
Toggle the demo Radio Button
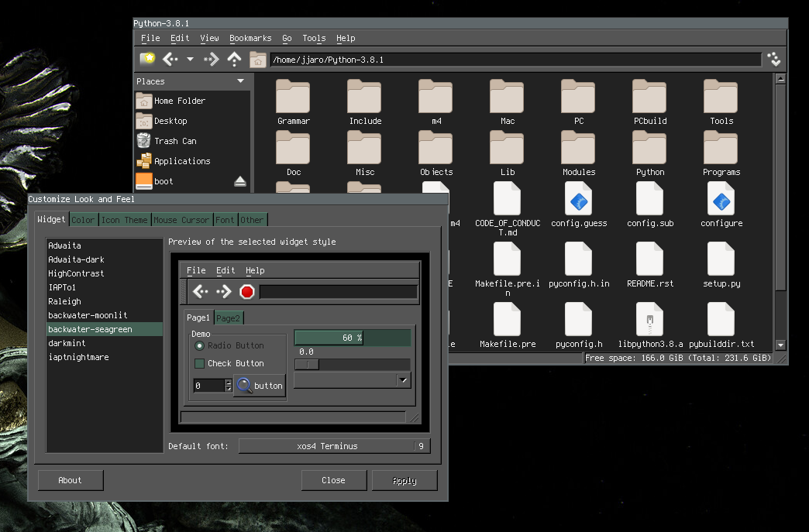tap(229, 345)
